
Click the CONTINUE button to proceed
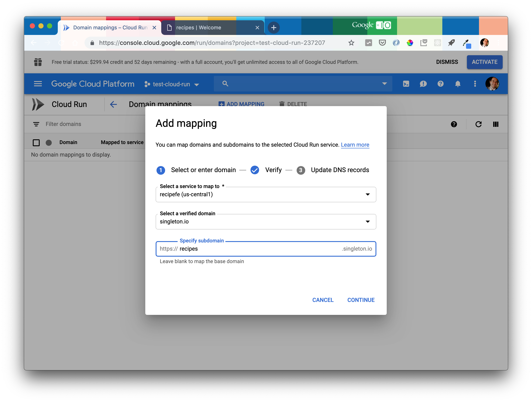(361, 300)
